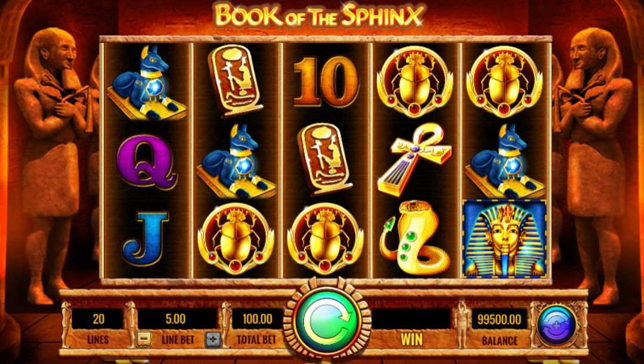The width and height of the screenshot is (644, 364).
Task: Click the Anubis statue on first reel
Action: tap(145, 83)
